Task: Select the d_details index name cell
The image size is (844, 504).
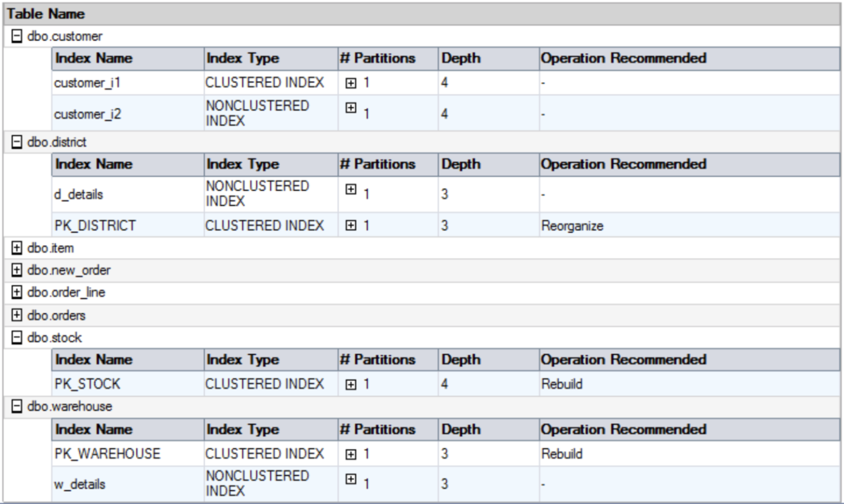Action: coord(128,195)
